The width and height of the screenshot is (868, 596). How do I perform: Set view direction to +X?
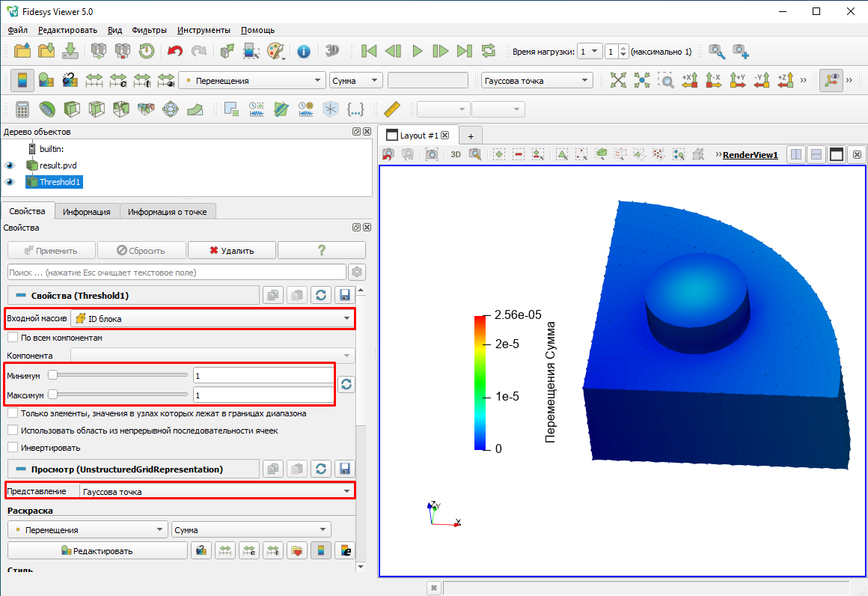coord(690,80)
